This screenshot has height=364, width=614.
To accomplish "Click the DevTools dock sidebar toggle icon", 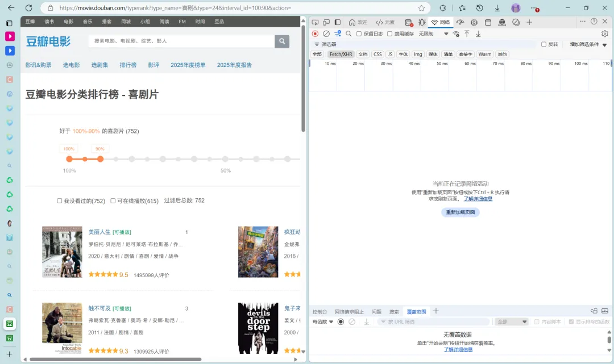I will coord(338,22).
